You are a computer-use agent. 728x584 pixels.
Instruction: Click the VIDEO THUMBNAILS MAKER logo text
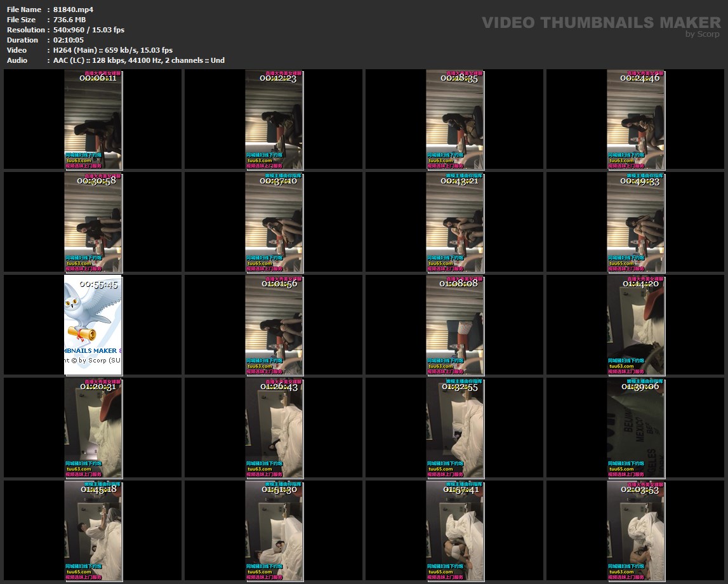tap(601, 23)
